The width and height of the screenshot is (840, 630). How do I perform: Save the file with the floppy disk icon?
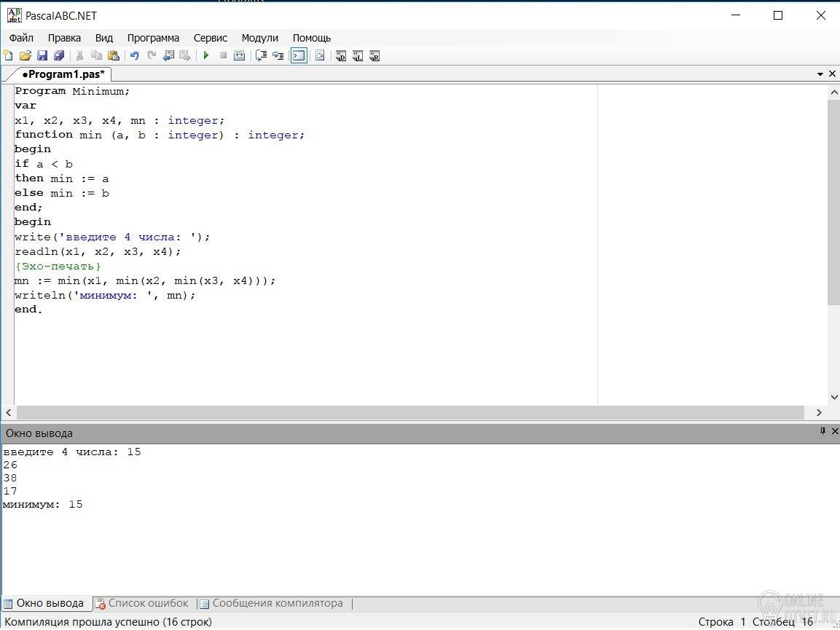[x=42, y=55]
